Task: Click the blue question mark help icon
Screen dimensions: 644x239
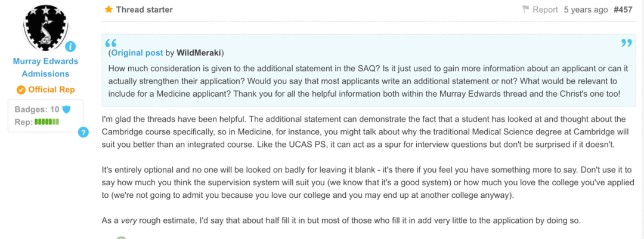Action: (83, 133)
